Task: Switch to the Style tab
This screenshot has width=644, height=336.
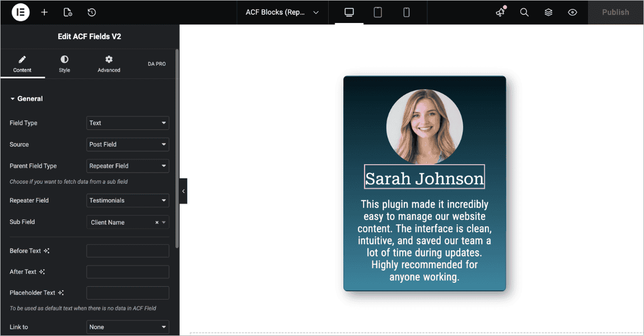Action: pyautogui.click(x=64, y=64)
